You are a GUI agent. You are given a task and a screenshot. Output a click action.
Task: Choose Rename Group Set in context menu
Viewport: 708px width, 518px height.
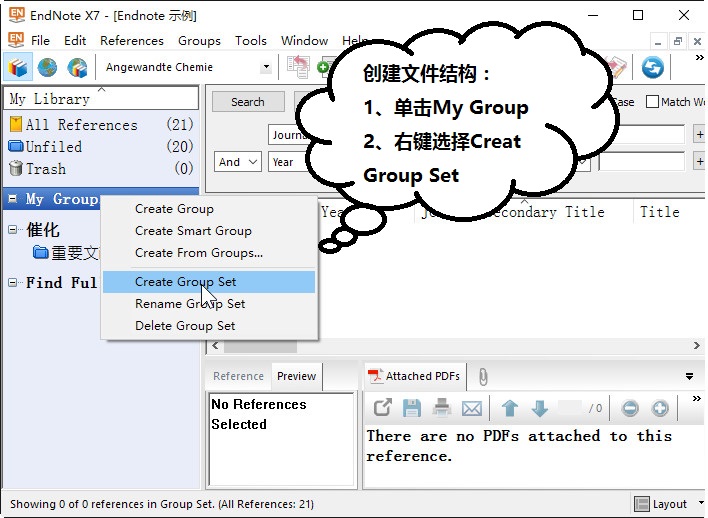[x=209, y=303]
